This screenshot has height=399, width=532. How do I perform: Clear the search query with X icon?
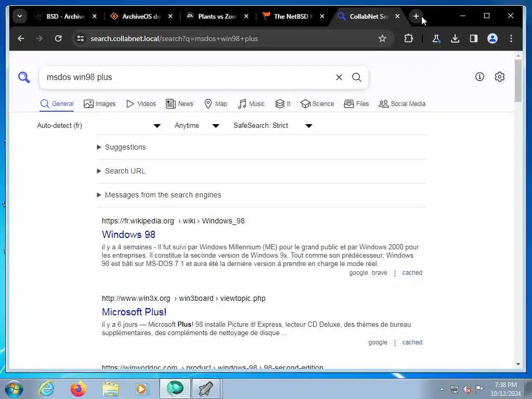tap(339, 77)
